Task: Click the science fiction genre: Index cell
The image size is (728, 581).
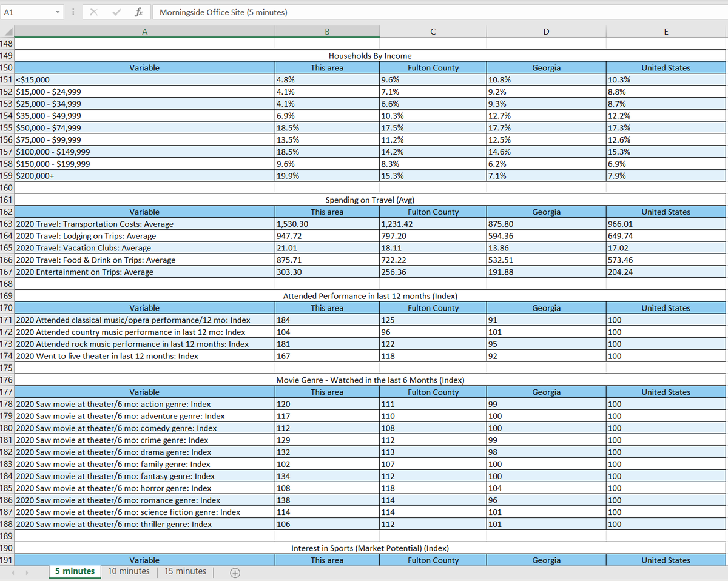Action: click(144, 512)
